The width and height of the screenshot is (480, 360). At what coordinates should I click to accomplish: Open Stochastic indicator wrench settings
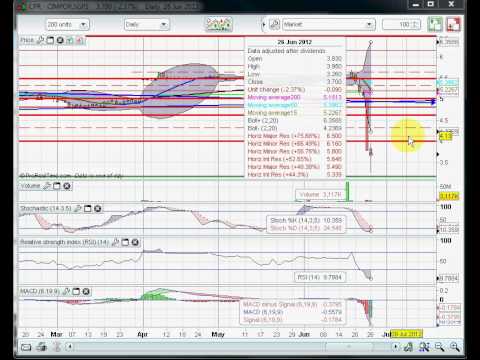pos(77,209)
